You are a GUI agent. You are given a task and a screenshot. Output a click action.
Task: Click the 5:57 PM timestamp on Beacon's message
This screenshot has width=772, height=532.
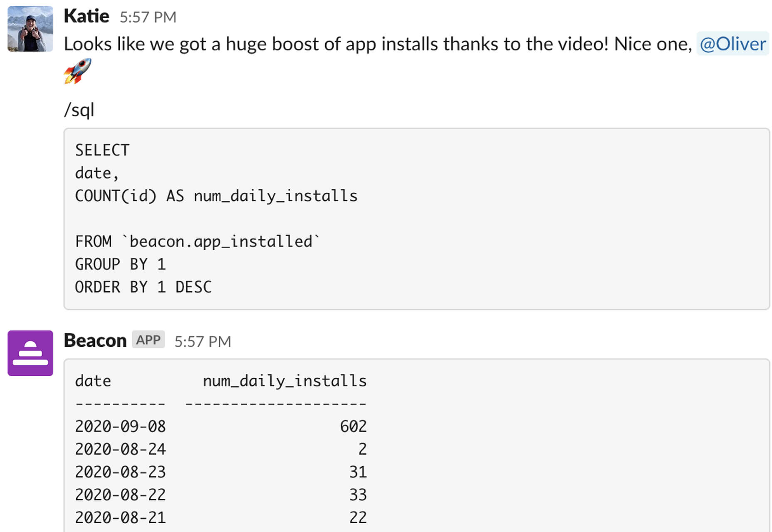coord(203,341)
